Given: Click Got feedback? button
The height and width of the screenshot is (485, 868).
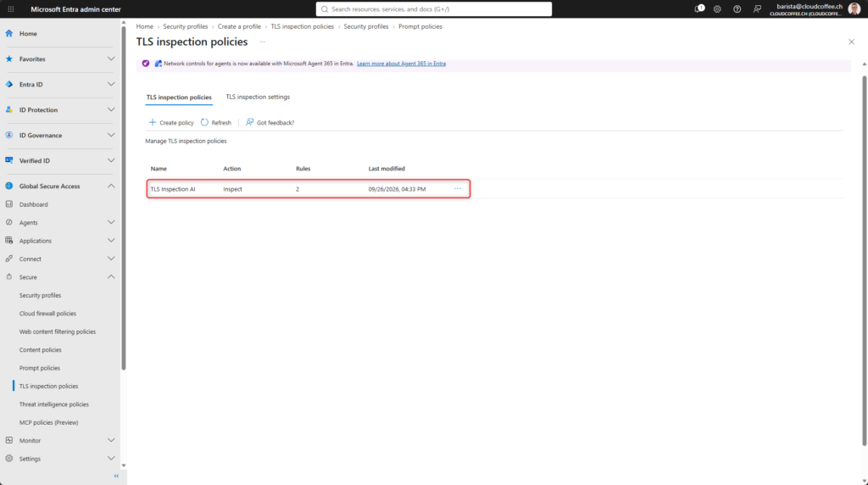Looking at the screenshot, I should [x=270, y=122].
